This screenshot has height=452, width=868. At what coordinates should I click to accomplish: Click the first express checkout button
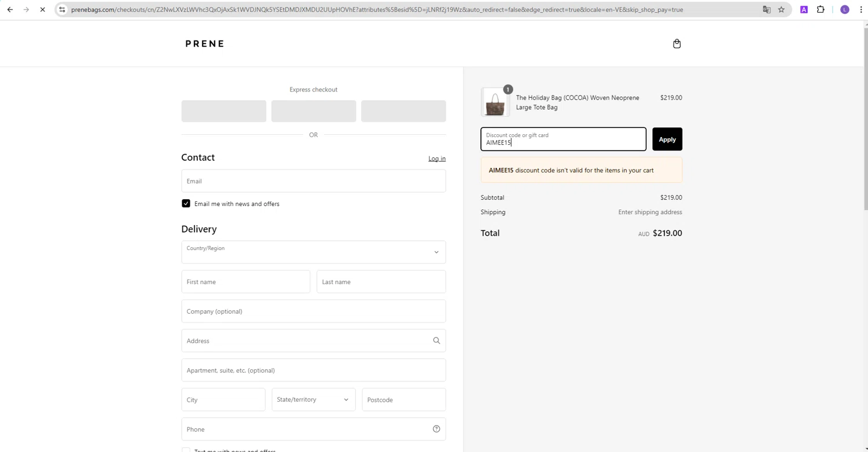pos(224,111)
